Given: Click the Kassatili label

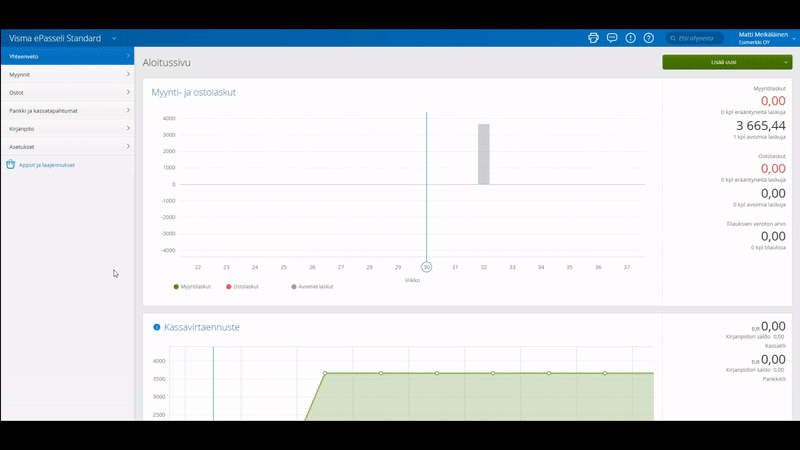Looking at the screenshot, I should [775, 346].
